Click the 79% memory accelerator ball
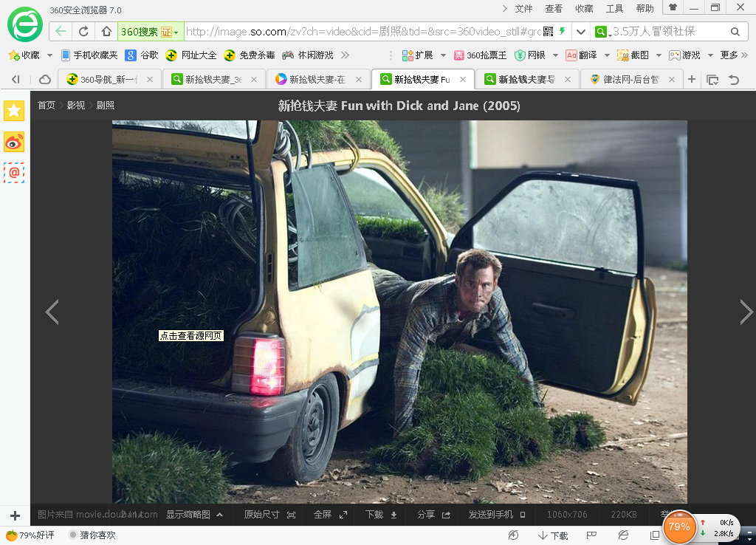This screenshot has height=545, width=756. [x=679, y=527]
